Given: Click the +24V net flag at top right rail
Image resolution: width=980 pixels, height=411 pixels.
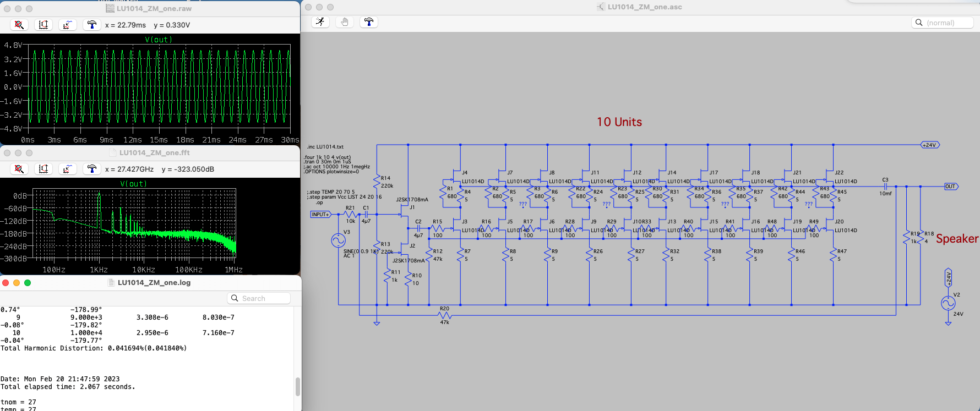Looking at the screenshot, I should coord(930,145).
